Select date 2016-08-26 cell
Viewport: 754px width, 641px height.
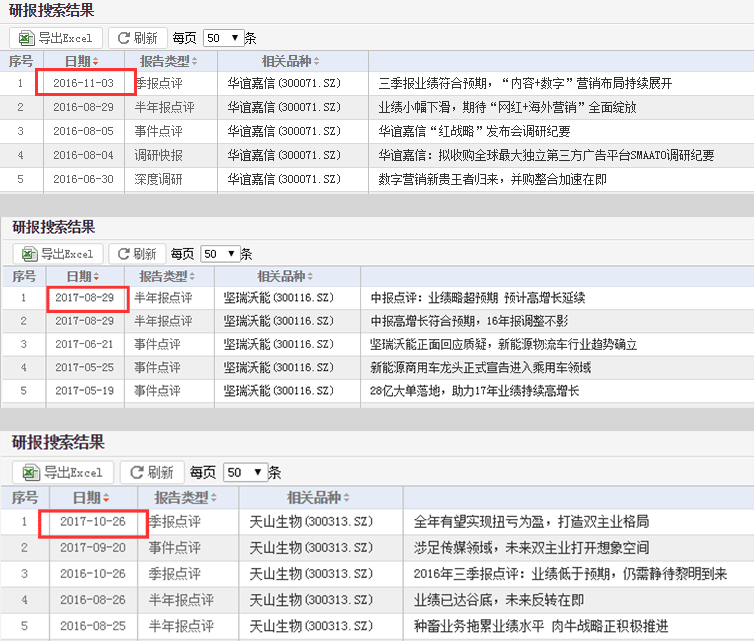(x=93, y=600)
